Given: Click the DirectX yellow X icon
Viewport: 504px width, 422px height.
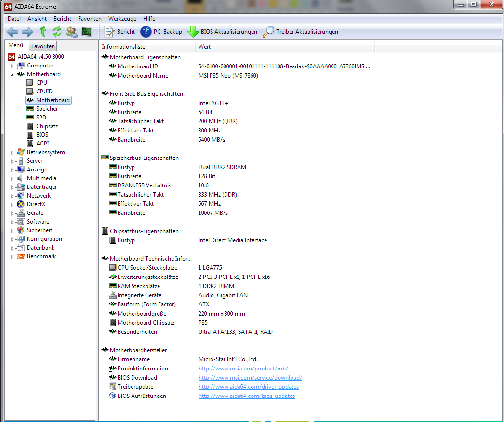Looking at the screenshot, I should (x=21, y=204).
